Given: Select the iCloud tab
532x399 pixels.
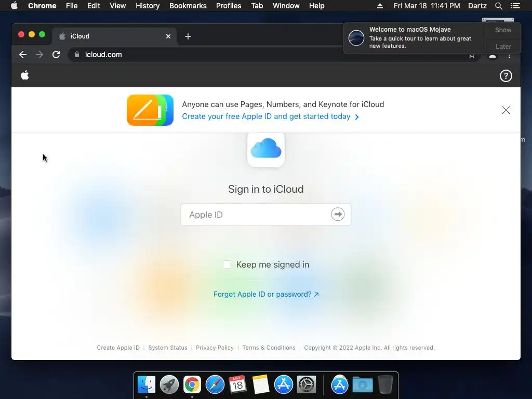Looking at the screenshot, I should pyautogui.click(x=114, y=36).
